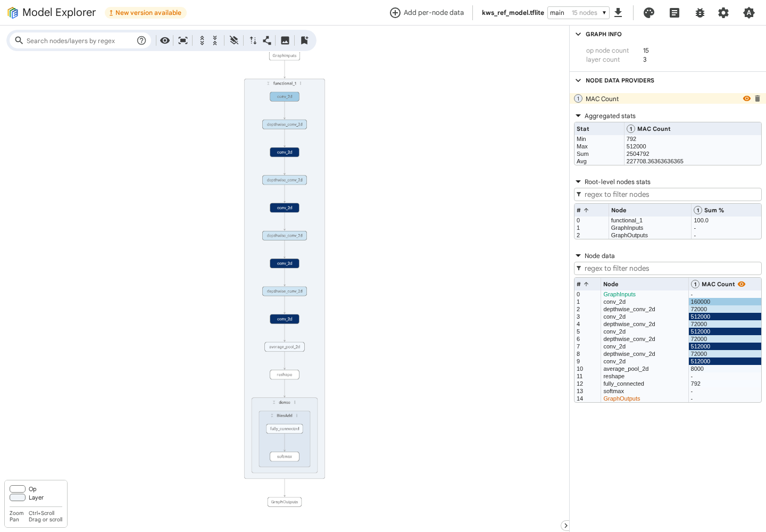766x532 pixels.
Task: Collapse the functional_1 layer in graph
Action: coord(268,84)
